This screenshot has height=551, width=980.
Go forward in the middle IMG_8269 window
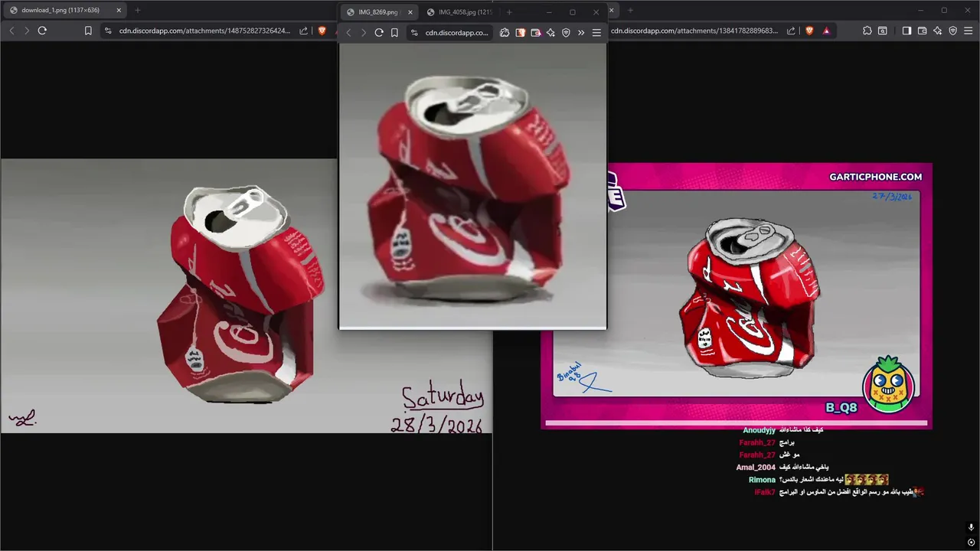[363, 33]
